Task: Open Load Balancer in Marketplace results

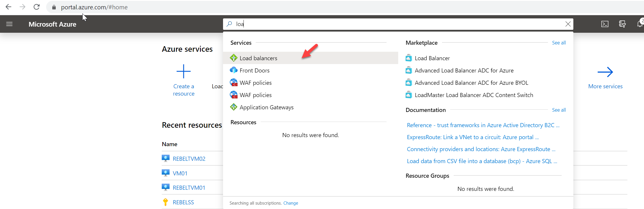Action: pyautogui.click(x=432, y=58)
